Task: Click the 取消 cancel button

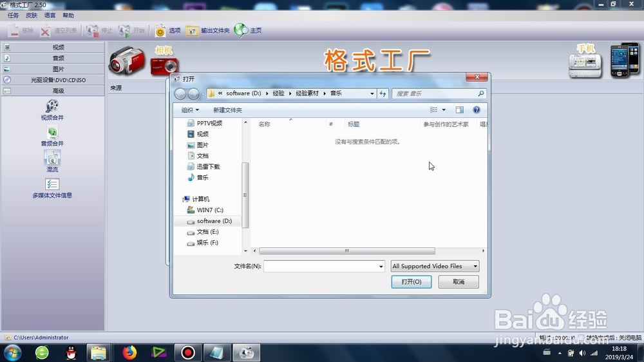Action: [x=459, y=282]
